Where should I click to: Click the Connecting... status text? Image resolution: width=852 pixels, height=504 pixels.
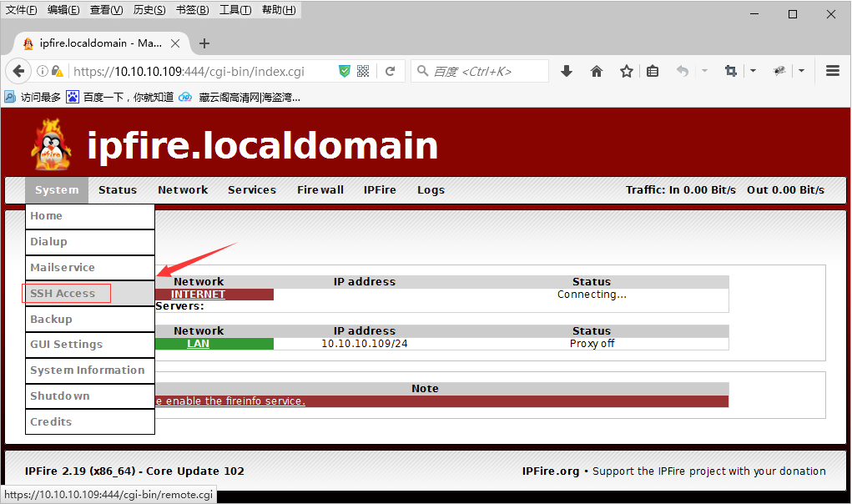tap(592, 295)
